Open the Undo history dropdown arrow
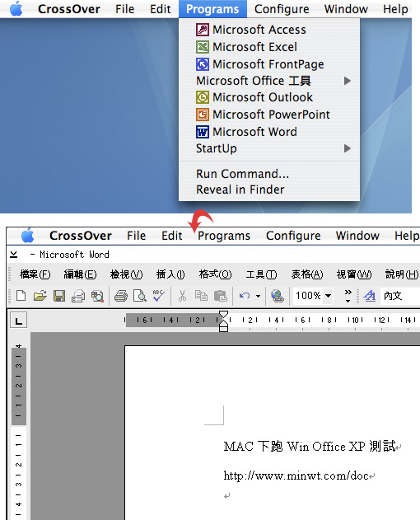The width and height of the screenshot is (420, 520). 258,296
